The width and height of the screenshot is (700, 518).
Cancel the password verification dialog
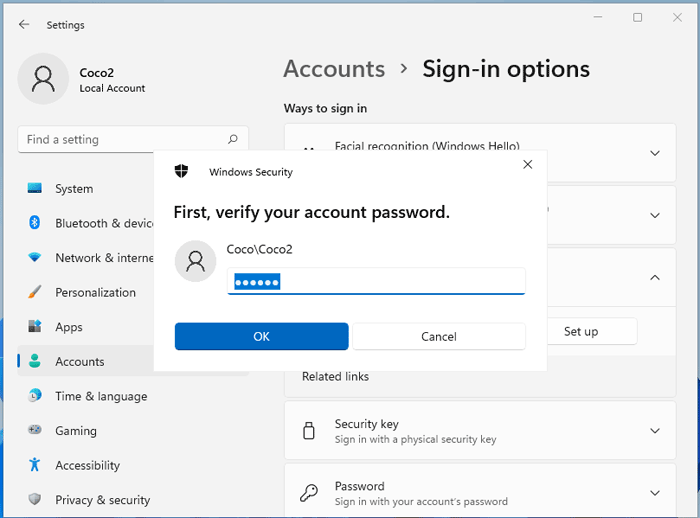click(x=439, y=336)
